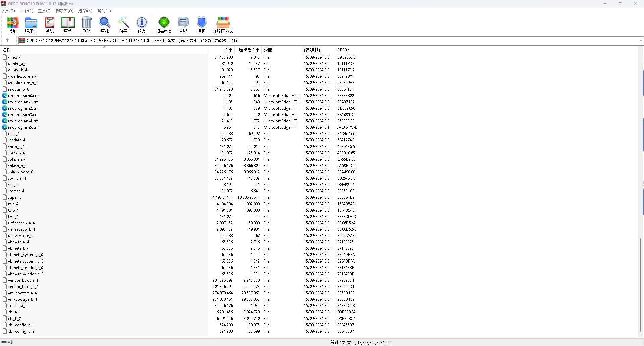Sort by 大小 column header
Image resolution: width=644 pixels, height=346 pixels.
221,50
